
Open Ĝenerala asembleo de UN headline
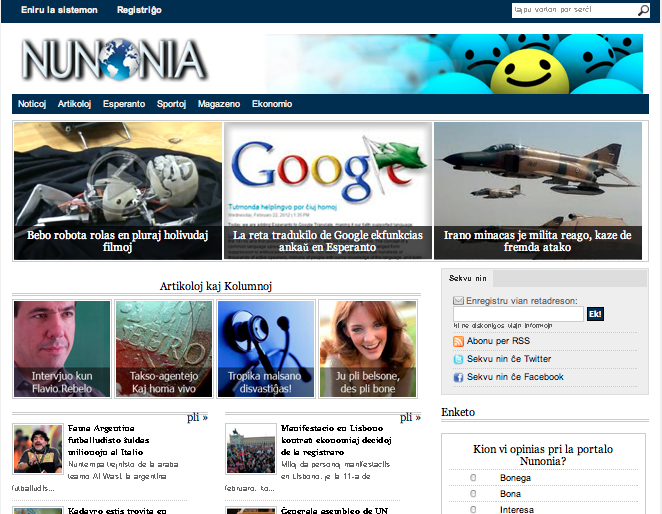[x=334, y=510]
